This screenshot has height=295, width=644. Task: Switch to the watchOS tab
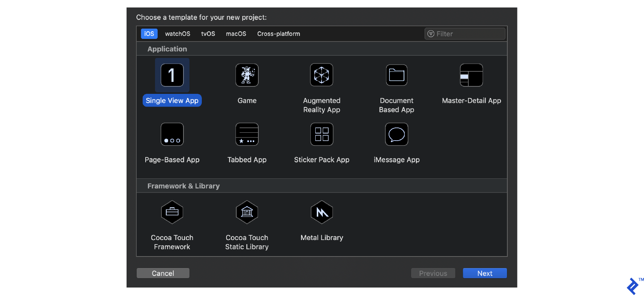(177, 34)
